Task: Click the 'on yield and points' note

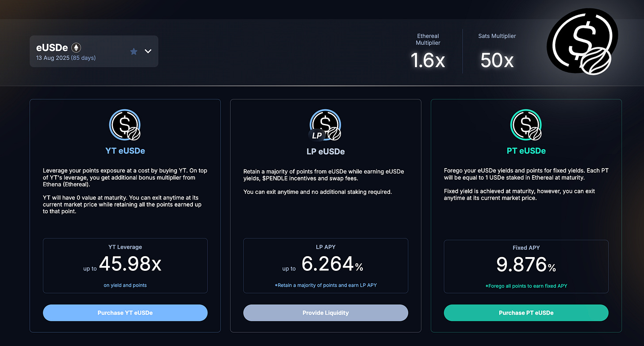Action: coord(125,285)
